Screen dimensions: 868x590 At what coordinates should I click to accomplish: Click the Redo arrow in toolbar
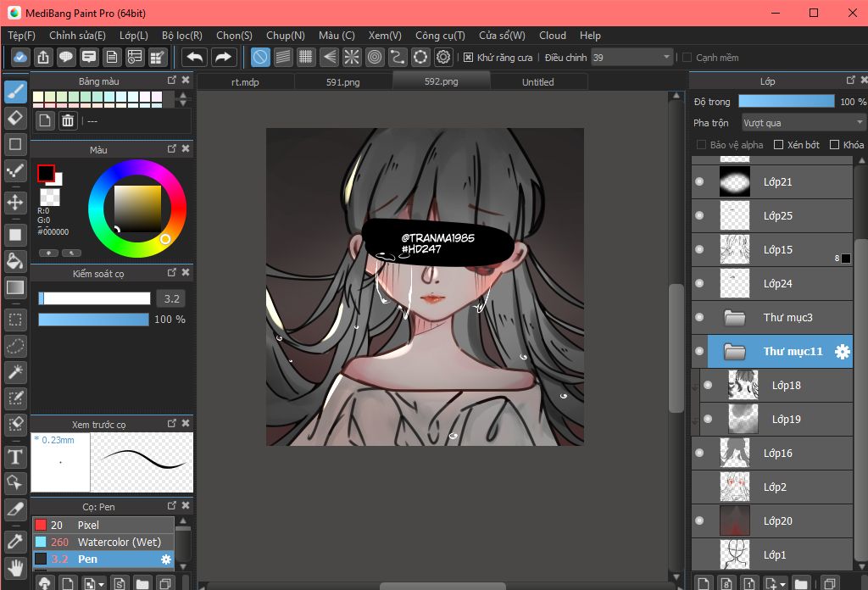pyautogui.click(x=223, y=57)
